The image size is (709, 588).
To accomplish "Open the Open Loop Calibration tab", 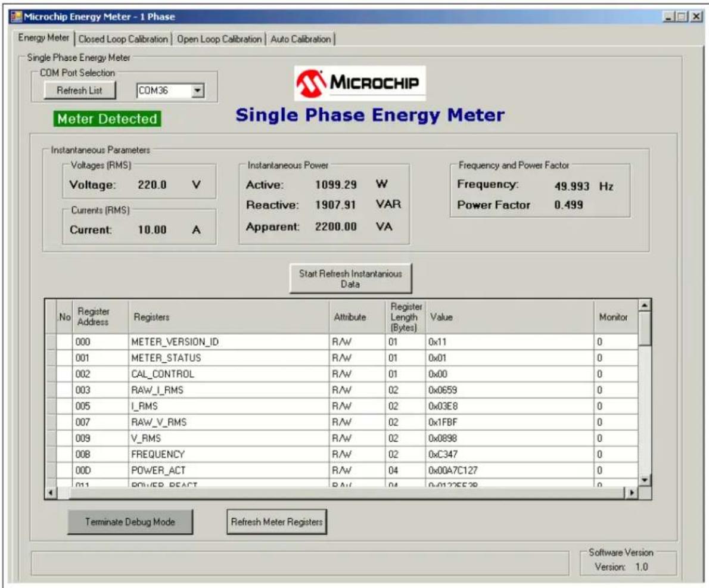I will [x=219, y=39].
